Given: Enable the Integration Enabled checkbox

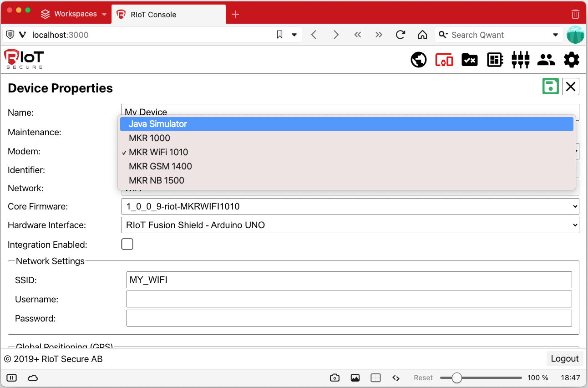Looking at the screenshot, I should pyautogui.click(x=127, y=244).
